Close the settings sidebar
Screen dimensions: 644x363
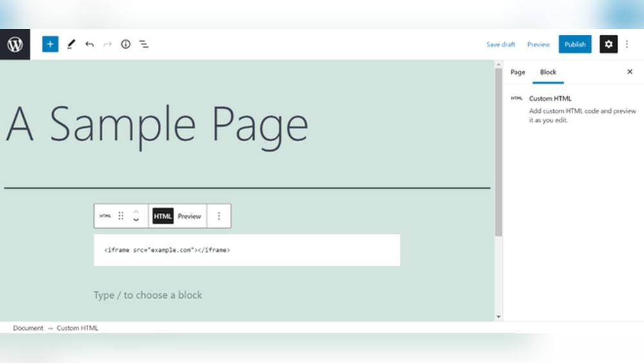[x=630, y=72]
